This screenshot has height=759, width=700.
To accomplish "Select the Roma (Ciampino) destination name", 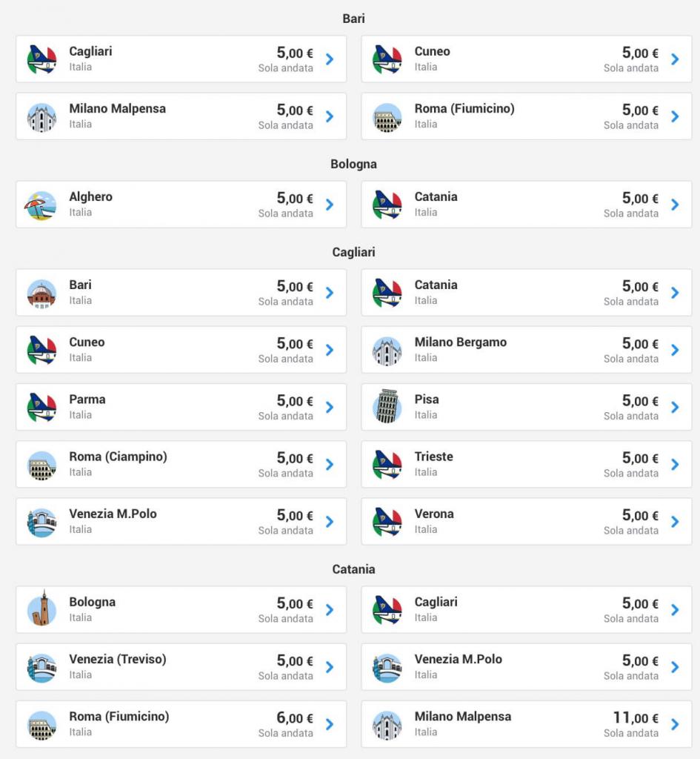I will point(118,457).
